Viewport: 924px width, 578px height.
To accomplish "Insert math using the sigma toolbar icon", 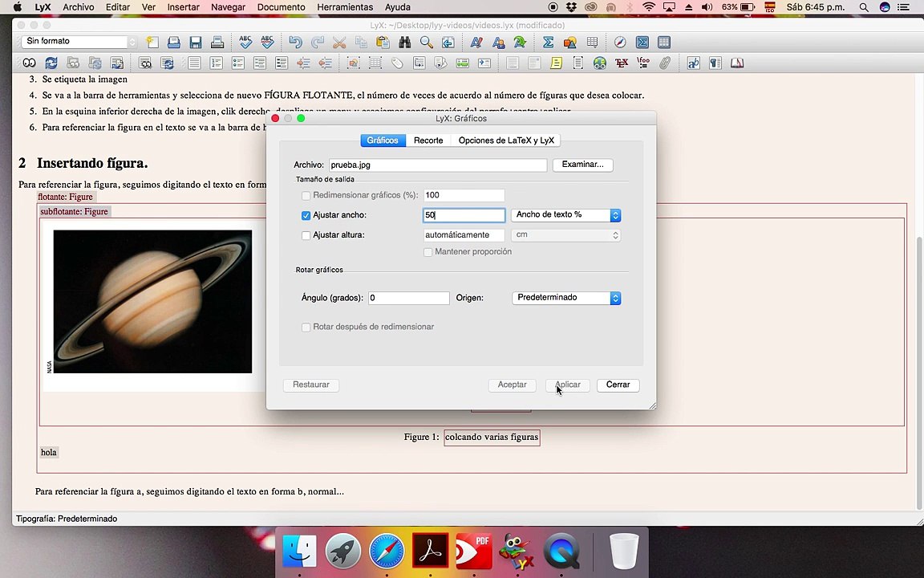I will pos(548,43).
